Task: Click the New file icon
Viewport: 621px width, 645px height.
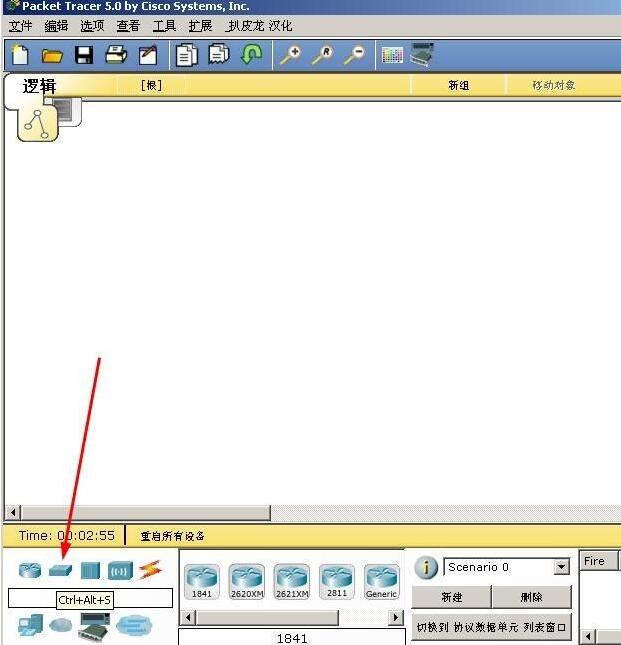Action: pyautogui.click(x=20, y=55)
